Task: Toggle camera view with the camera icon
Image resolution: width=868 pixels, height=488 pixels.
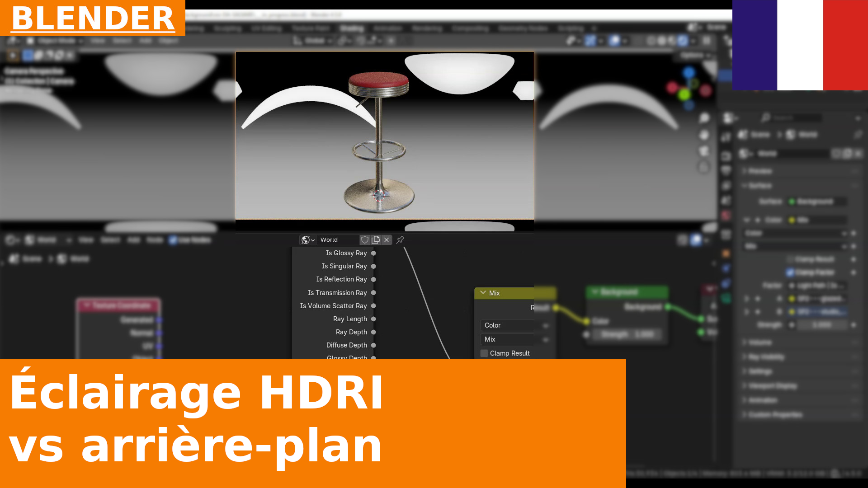Action: [704, 151]
